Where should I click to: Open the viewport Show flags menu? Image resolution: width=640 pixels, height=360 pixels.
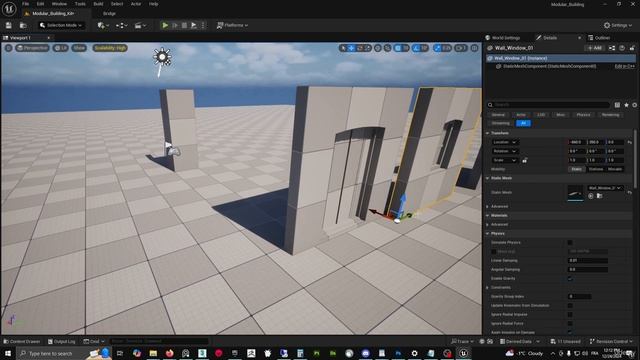pyautogui.click(x=79, y=48)
